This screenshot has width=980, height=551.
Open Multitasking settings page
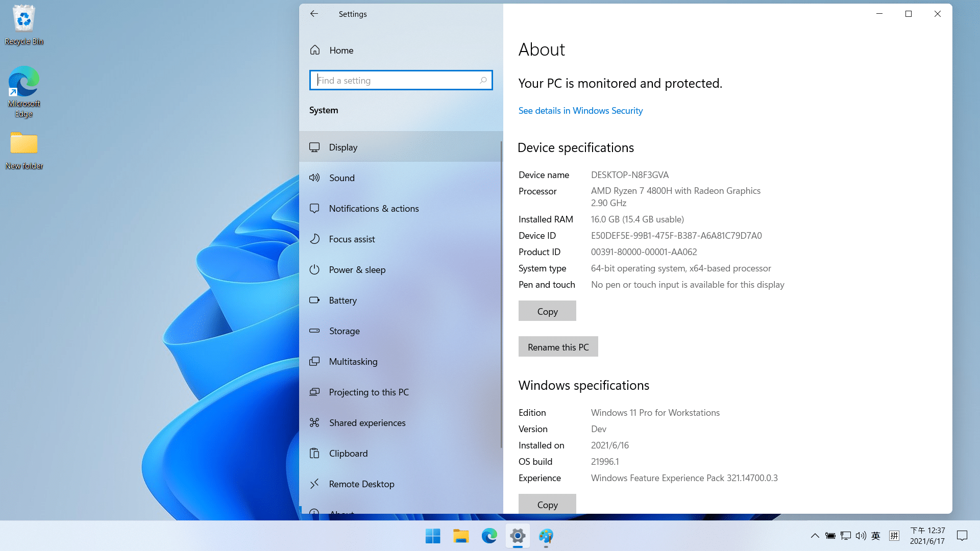click(x=401, y=361)
